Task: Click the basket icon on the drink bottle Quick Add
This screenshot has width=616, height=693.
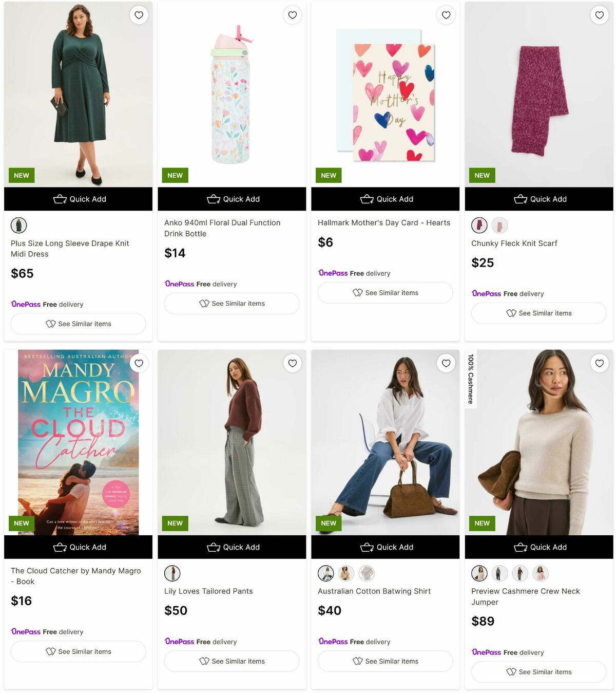Action: pyautogui.click(x=214, y=199)
